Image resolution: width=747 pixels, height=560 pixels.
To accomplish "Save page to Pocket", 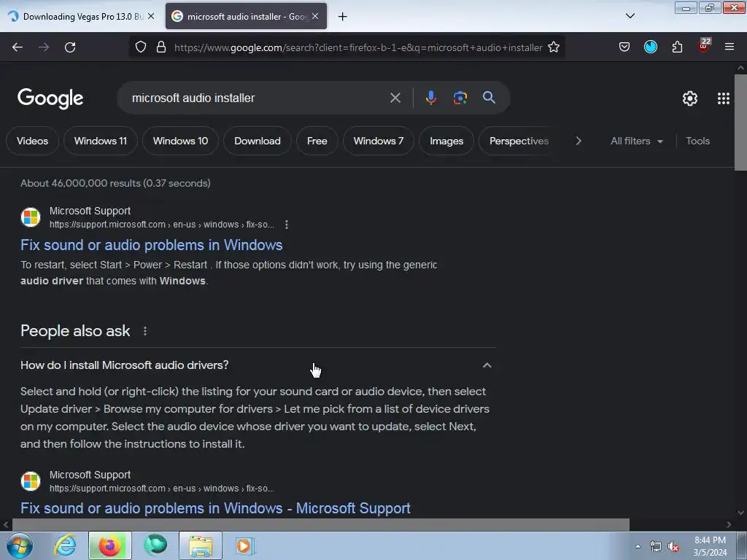I will (x=624, y=47).
